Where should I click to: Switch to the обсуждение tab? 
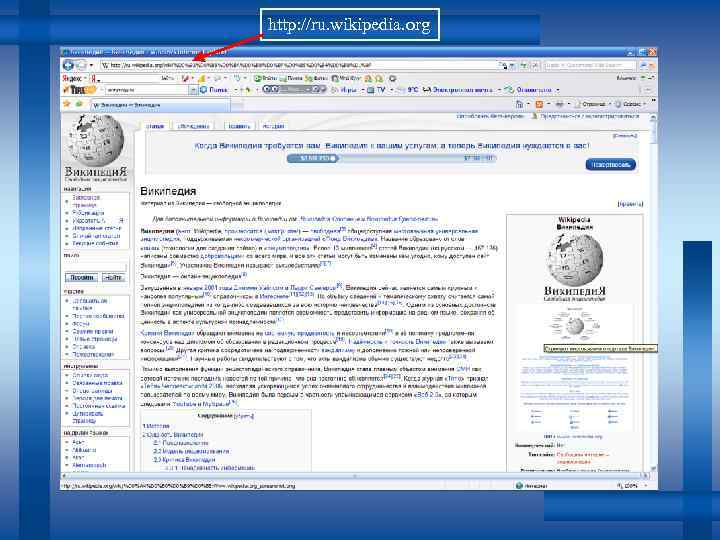(194, 126)
